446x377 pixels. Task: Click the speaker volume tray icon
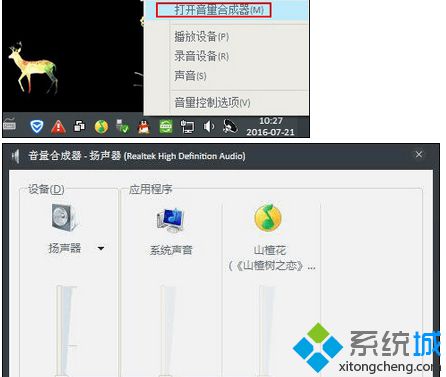[x=209, y=127]
